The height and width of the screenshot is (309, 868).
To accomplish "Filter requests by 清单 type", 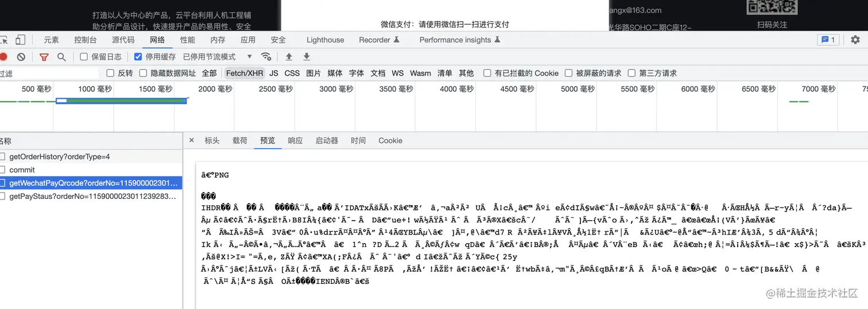I will point(445,73).
